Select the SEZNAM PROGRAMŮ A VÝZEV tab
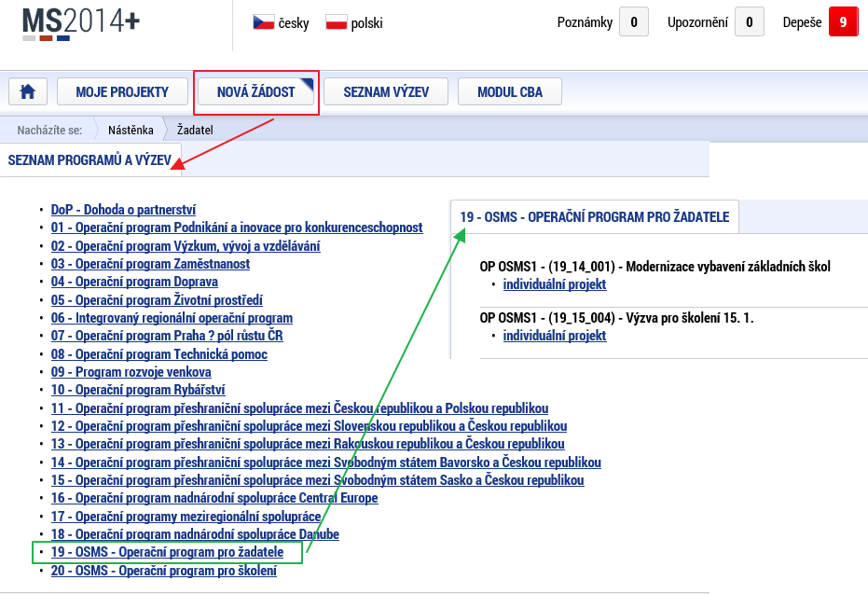The height and width of the screenshot is (594, 868). point(90,160)
